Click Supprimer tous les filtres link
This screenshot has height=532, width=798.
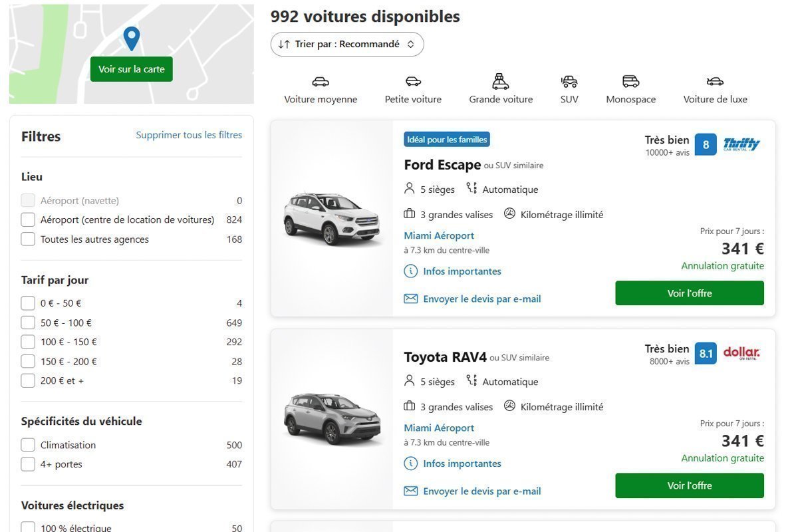coord(189,135)
